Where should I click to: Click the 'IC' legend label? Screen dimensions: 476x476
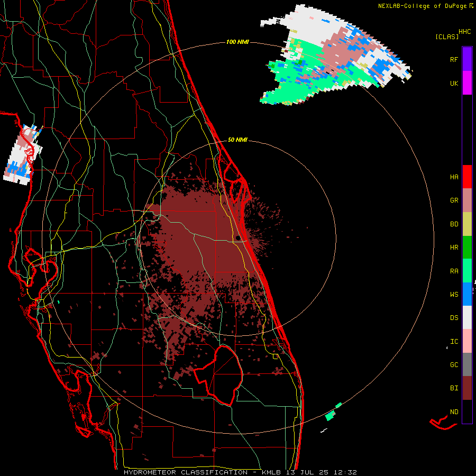454,342
